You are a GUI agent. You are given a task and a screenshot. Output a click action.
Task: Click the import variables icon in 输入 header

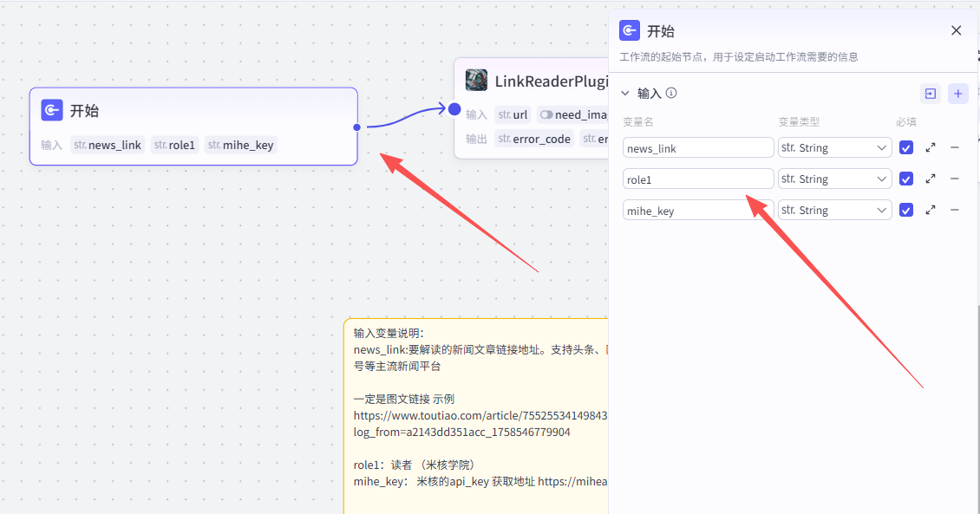930,94
